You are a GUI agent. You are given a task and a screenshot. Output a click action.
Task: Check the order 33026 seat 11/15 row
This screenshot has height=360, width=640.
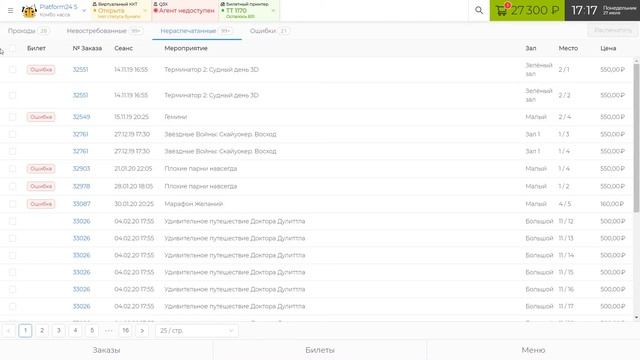click(x=13, y=272)
